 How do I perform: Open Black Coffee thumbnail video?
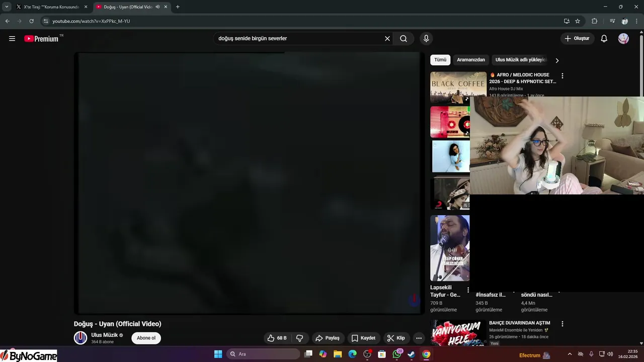click(x=458, y=87)
